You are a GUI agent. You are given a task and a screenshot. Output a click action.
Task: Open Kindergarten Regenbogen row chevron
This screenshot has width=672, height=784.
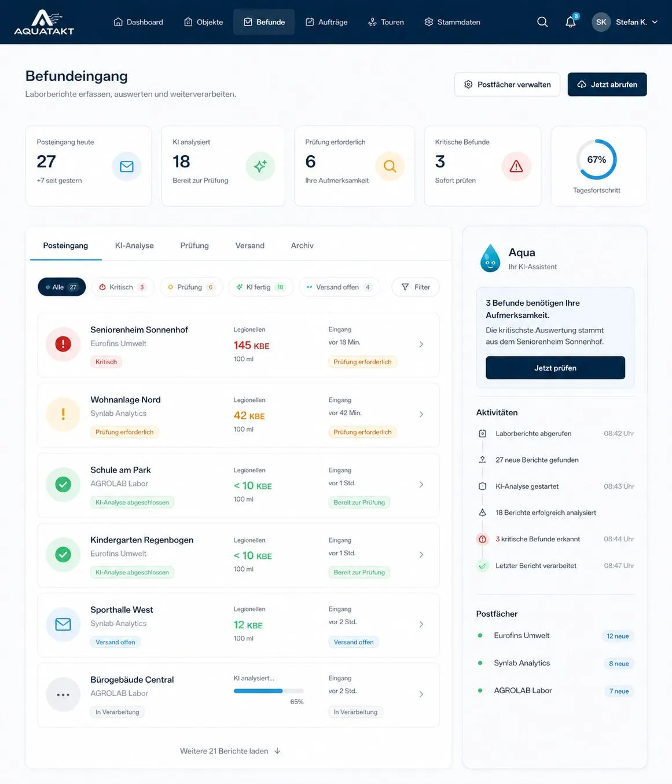pyautogui.click(x=421, y=554)
